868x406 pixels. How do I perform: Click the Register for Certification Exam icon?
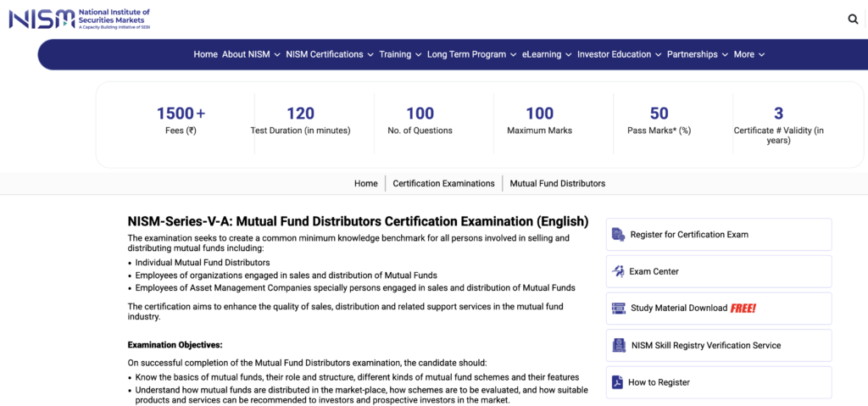tap(618, 235)
